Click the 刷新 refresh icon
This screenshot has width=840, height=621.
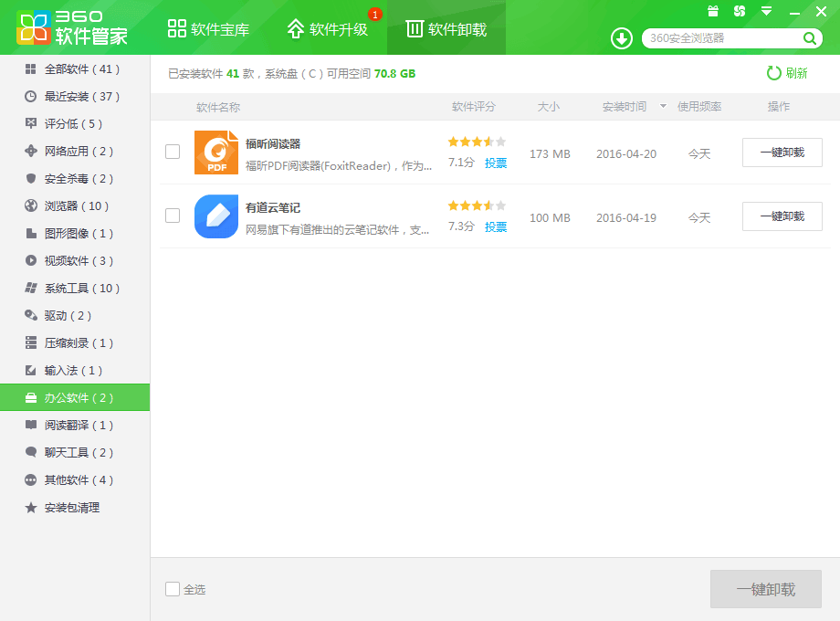pos(773,73)
